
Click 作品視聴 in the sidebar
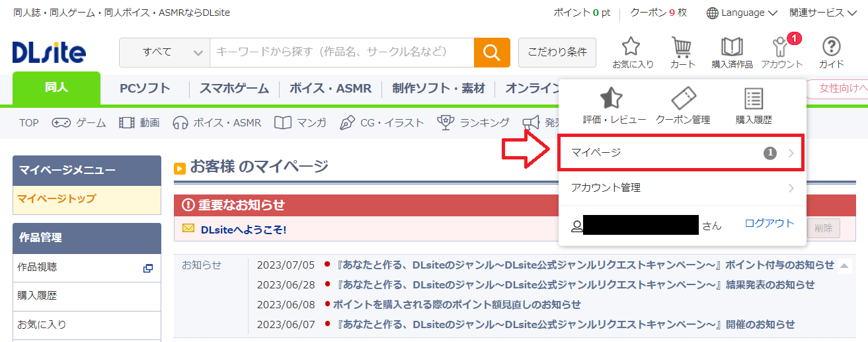point(87,268)
